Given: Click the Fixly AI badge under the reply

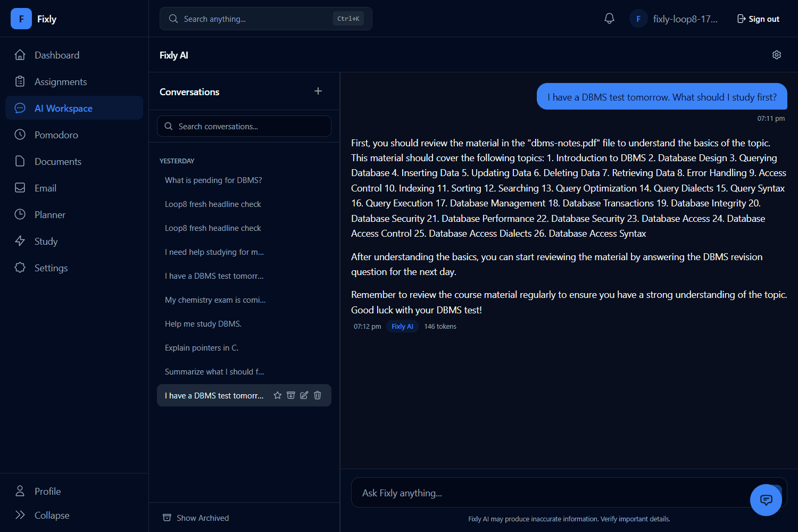Looking at the screenshot, I should [402, 326].
